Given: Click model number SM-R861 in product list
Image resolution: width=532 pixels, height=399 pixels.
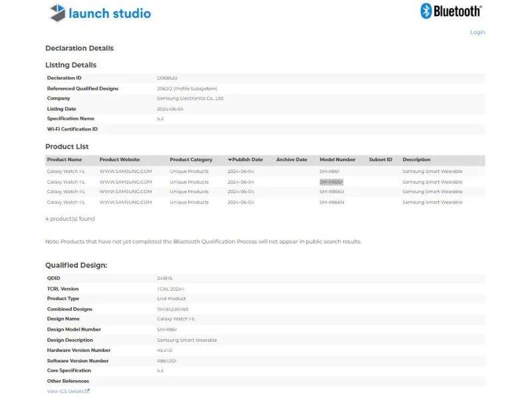Looking at the screenshot, I should 329,172.
